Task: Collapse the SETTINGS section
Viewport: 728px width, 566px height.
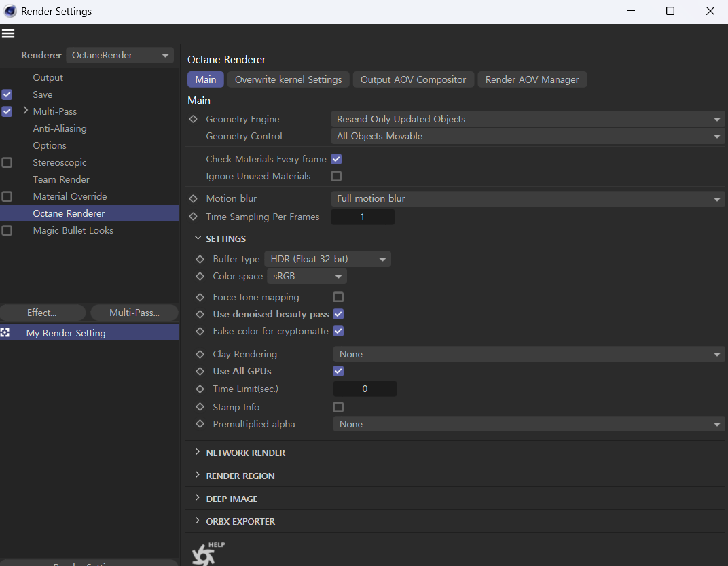Action: click(x=198, y=238)
